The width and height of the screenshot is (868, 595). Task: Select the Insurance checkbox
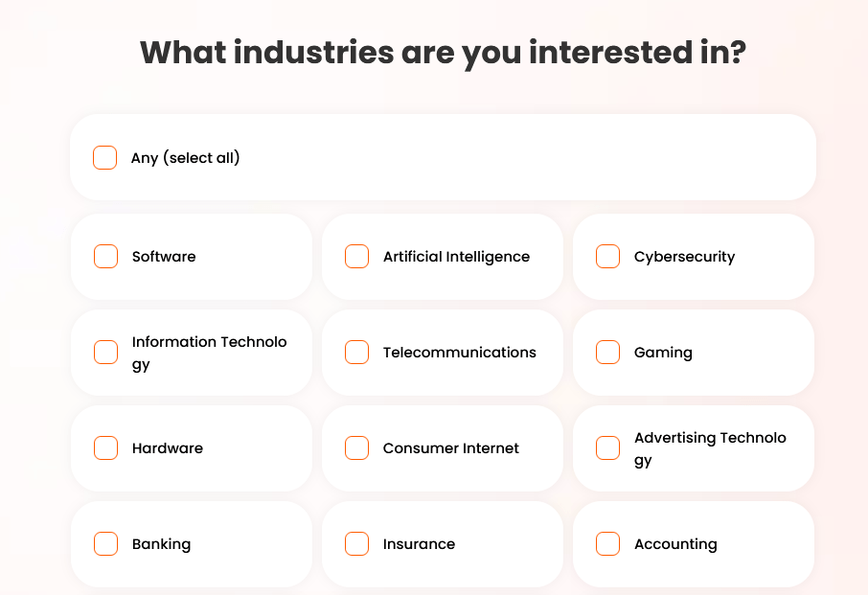pos(356,543)
